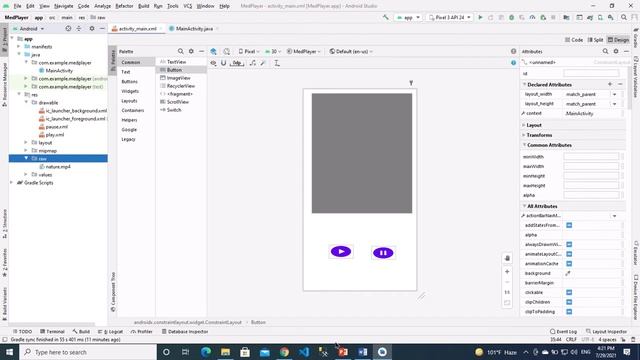Open the MedPlayer theme dropdown

303,51
